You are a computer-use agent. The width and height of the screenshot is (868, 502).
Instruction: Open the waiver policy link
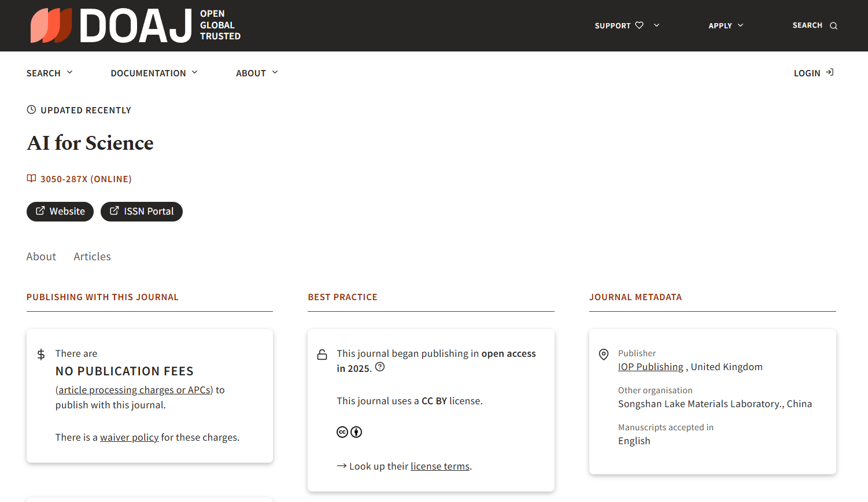click(x=129, y=437)
